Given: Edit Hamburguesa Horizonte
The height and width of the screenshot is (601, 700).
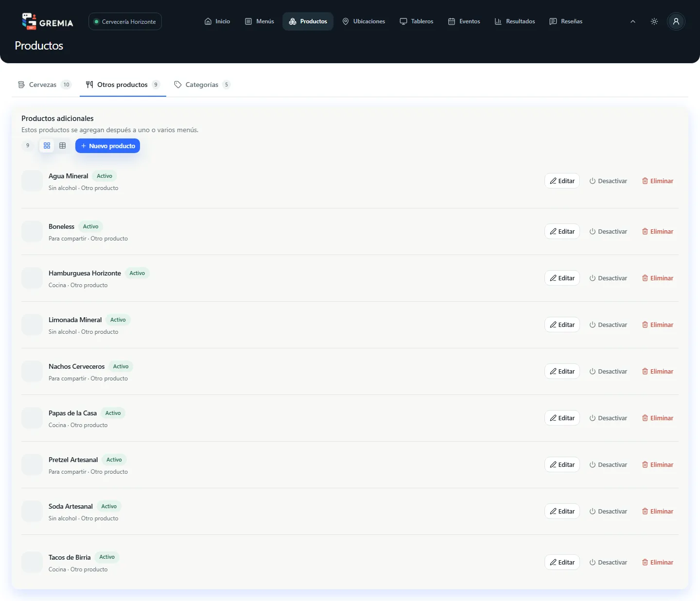Looking at the screenshot, I should point(562,278).
